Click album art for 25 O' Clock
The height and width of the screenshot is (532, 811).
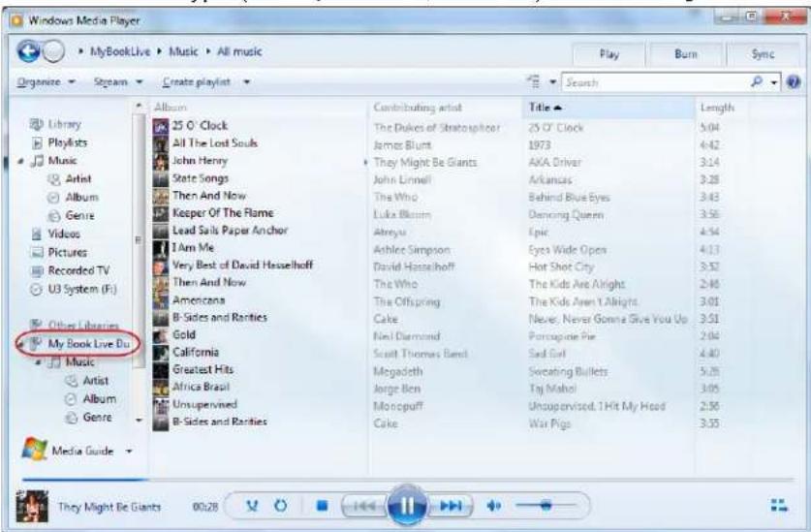click(x=161, y=126)
